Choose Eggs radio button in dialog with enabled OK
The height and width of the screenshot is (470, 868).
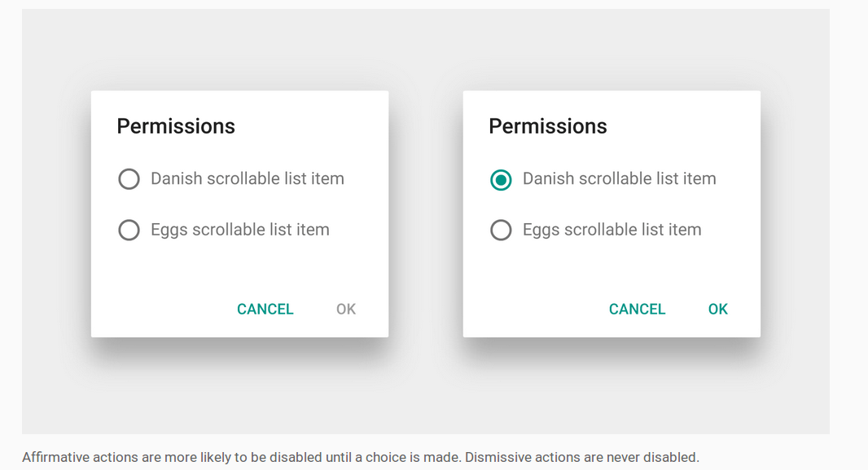click(x=501, y=231)
